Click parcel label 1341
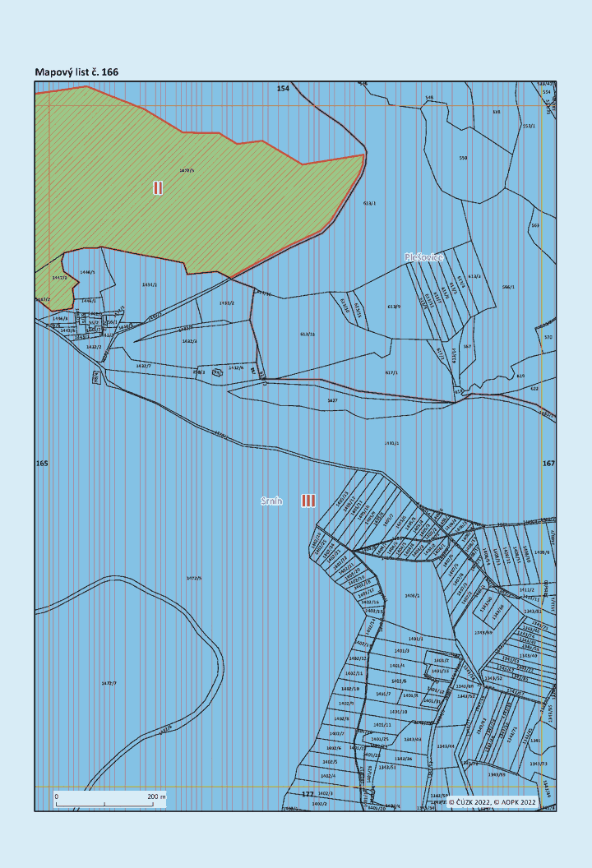The image size is (592, 868). pos(535,740)
